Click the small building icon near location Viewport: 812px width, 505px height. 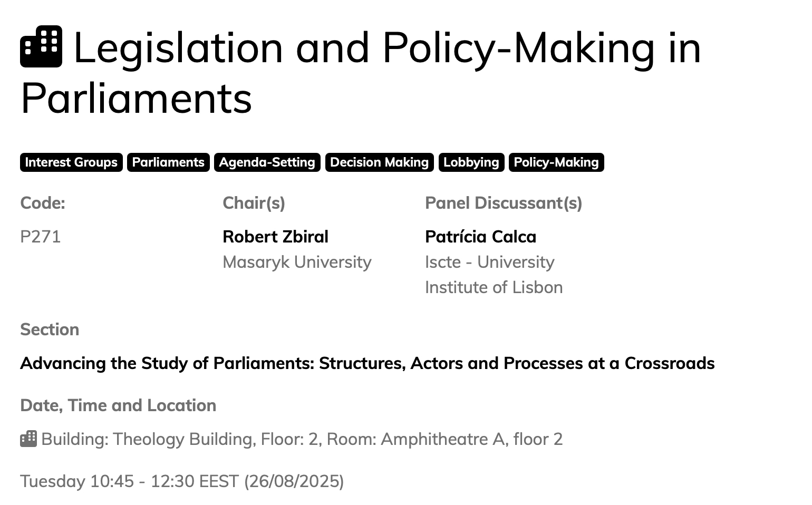coord(28,439)
